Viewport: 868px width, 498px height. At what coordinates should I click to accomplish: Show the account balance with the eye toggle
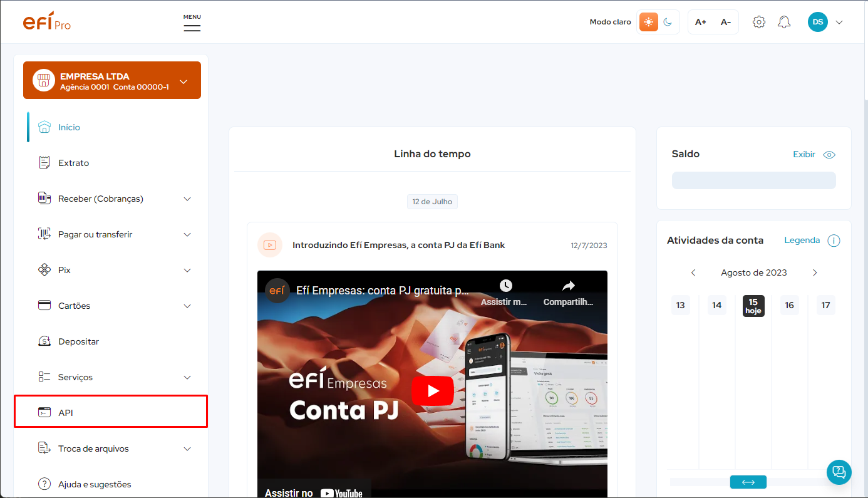pyautogui.click(x=829, y=154)
